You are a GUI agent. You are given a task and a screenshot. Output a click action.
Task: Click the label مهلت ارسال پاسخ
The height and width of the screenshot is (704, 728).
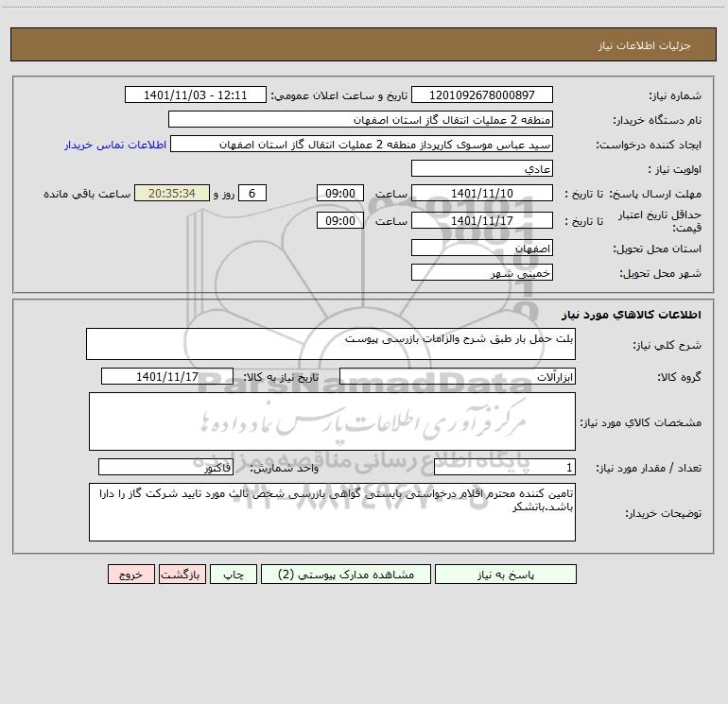655,194
